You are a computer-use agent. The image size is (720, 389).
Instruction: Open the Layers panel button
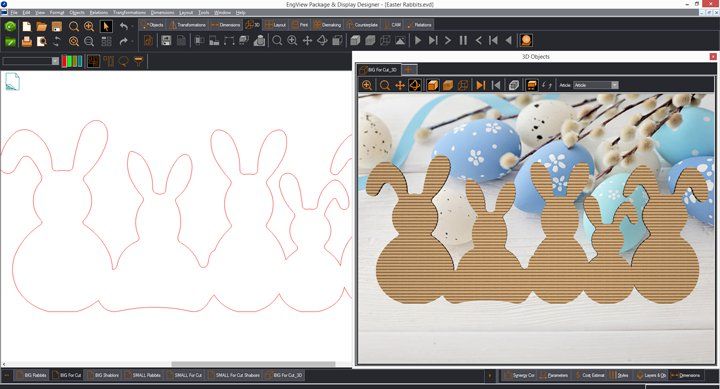click(651, 375)
